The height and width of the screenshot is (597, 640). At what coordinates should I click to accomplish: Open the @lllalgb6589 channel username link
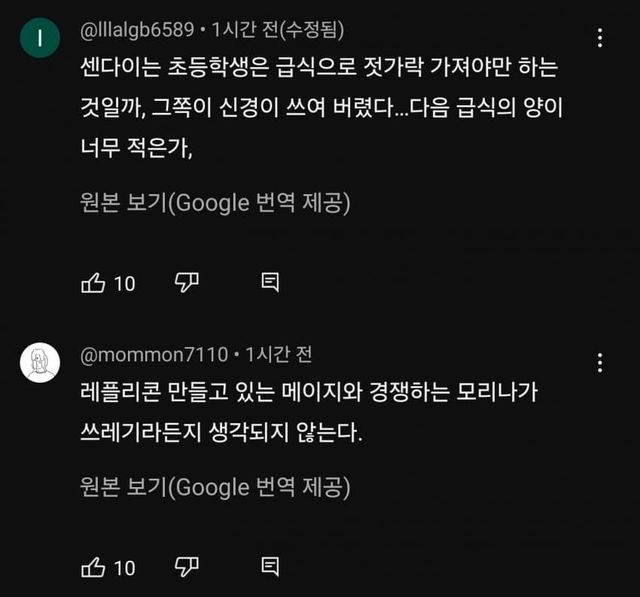coord(136,30)
